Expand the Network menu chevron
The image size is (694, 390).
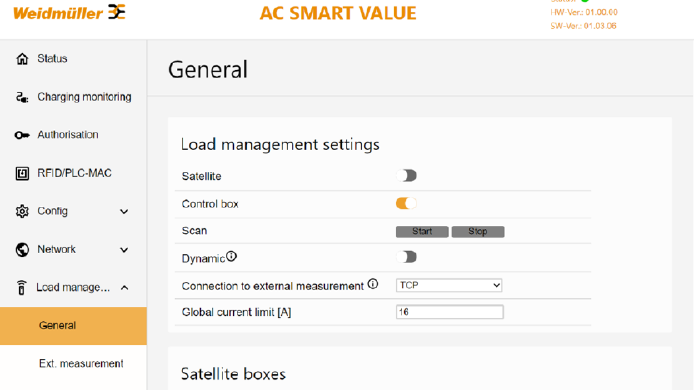tap(124, 250)
